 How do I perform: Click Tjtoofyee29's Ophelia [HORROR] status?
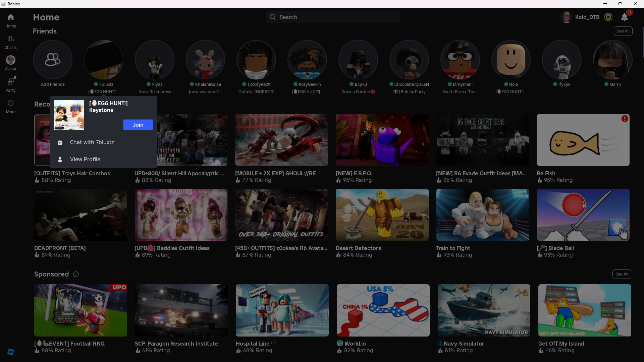click(256, 92)
